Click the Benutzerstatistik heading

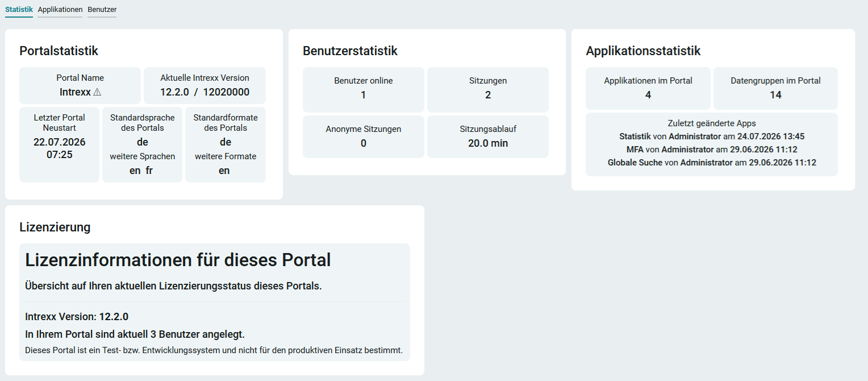point(350,51)
